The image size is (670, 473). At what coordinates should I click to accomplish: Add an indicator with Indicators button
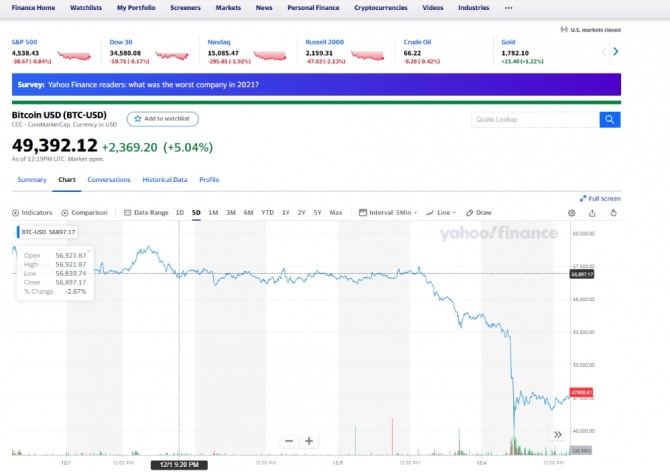tap(33, 212)
